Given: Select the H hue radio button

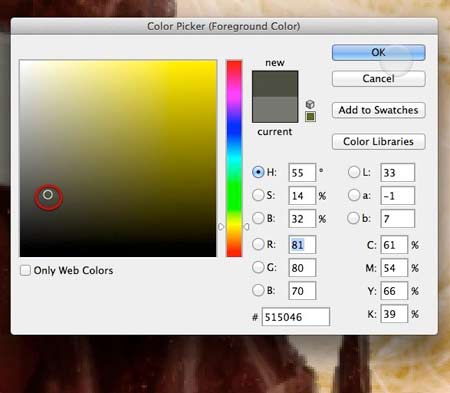Looking at the screenshot, I should (x=258, y=172).
